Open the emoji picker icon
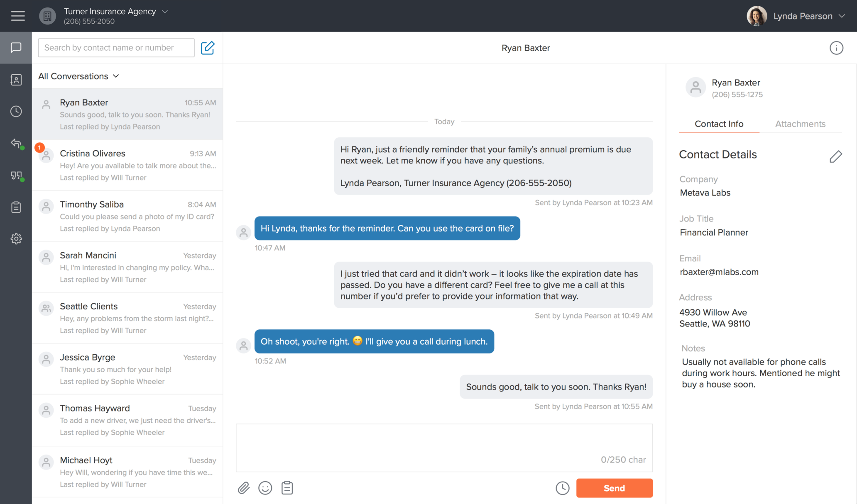Screen dimensions: 857x504 tap(265, 488)
